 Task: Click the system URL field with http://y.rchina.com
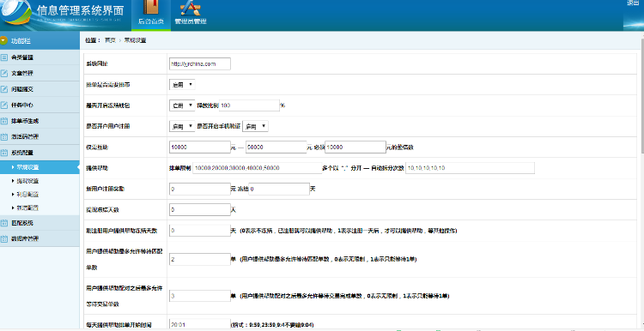199,64
